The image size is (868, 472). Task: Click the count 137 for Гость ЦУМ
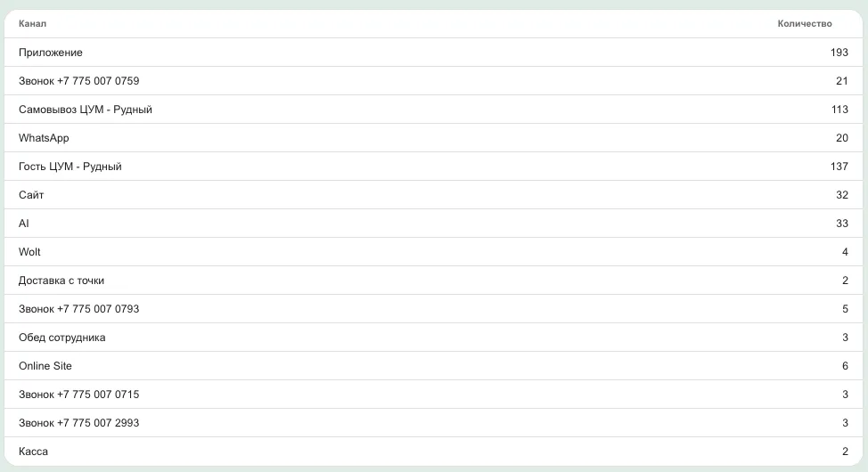coord(839,167)
